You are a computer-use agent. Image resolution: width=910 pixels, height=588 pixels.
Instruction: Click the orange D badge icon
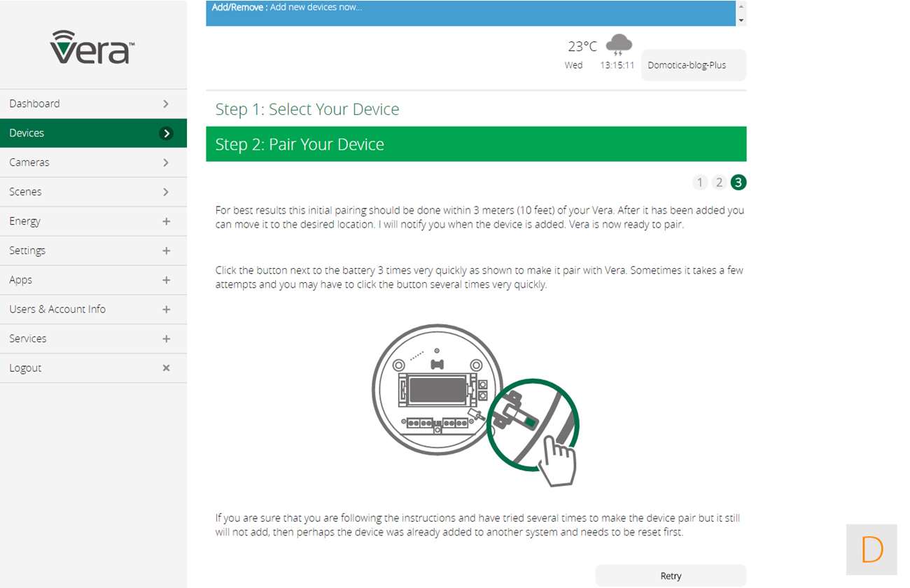coord(871,549)
